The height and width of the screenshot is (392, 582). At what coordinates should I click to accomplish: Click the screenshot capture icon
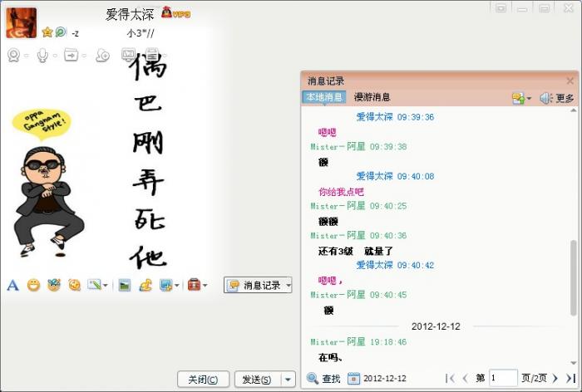(165, 285)
